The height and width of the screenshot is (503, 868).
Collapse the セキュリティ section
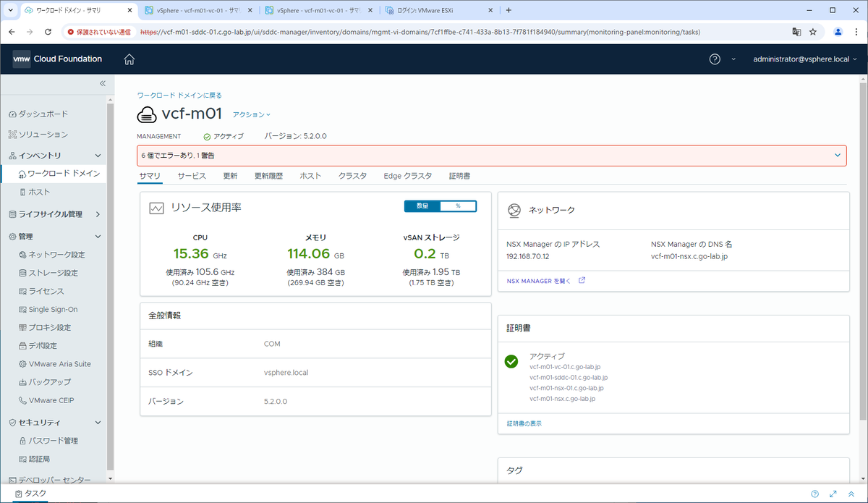98,423
